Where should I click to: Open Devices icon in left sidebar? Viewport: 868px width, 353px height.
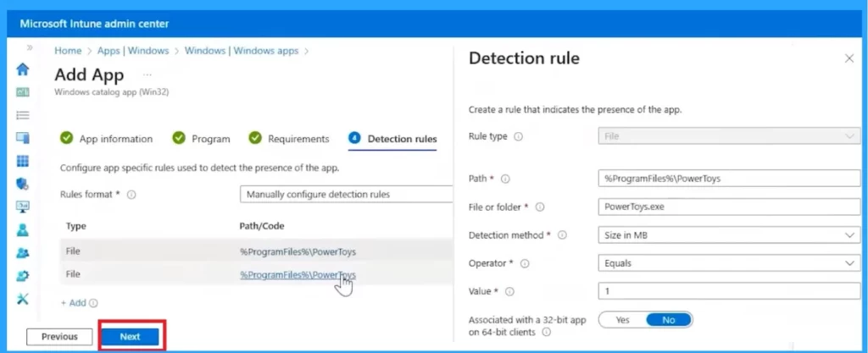tap(23, 138)
